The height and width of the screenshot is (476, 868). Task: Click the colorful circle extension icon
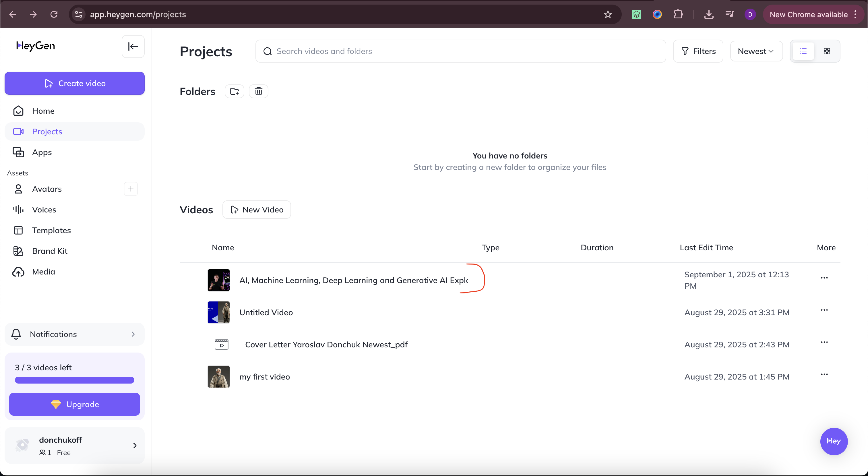[x=657, y=14]
